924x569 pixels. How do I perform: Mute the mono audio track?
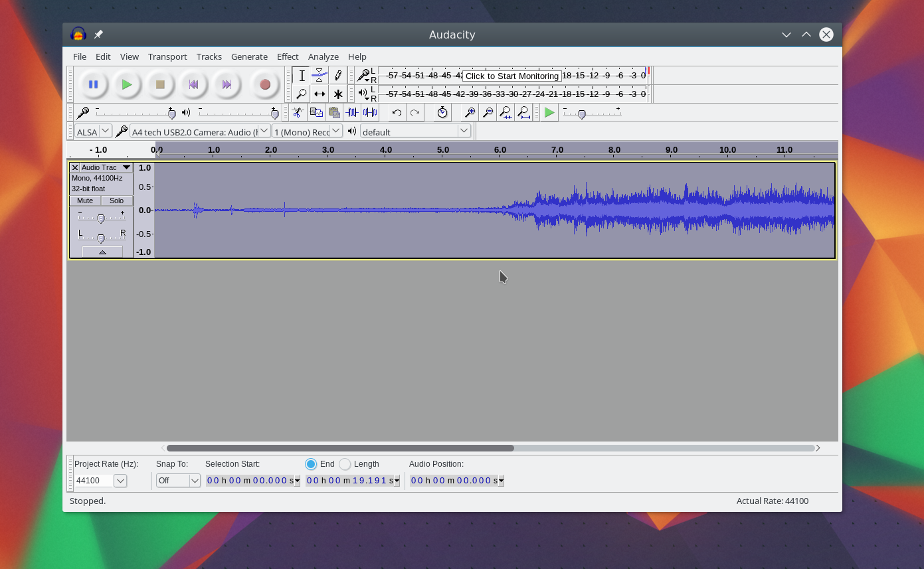coord(84,201)
